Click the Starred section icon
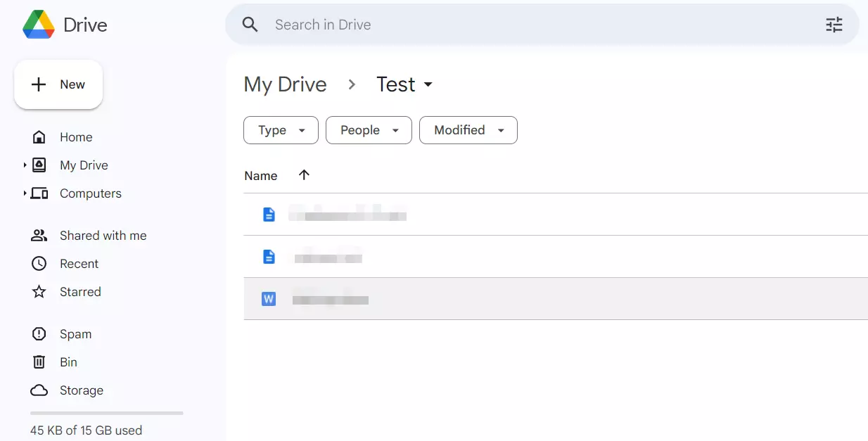This screenshot has height=441, width=868. point(39,291)
